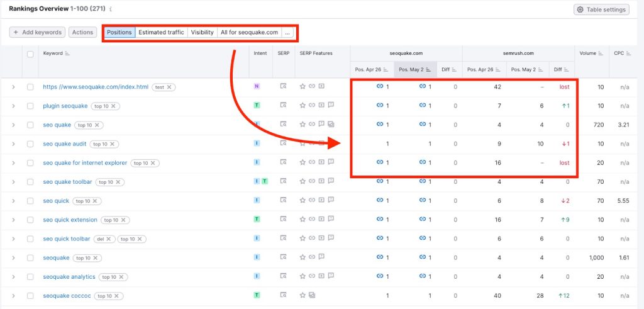
Task: Sort by Keyword column sort icon
Action: [x=67, y=53]
